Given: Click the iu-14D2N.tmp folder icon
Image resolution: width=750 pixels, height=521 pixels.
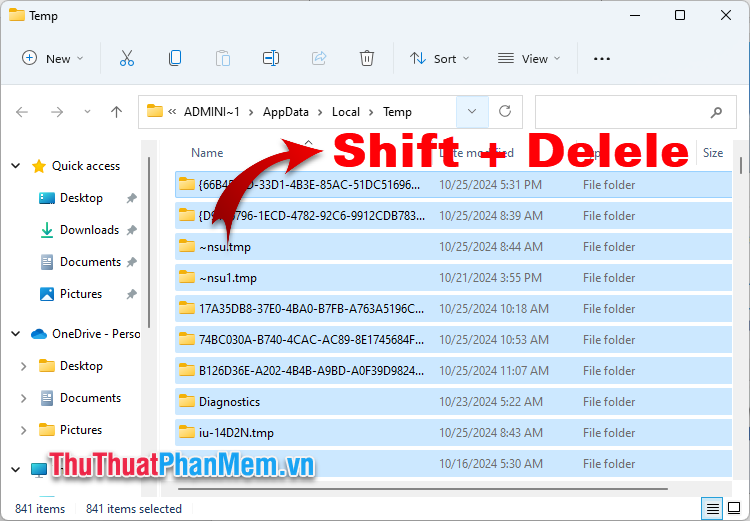Looking at the screenshot, I should [x=187, y=432].
